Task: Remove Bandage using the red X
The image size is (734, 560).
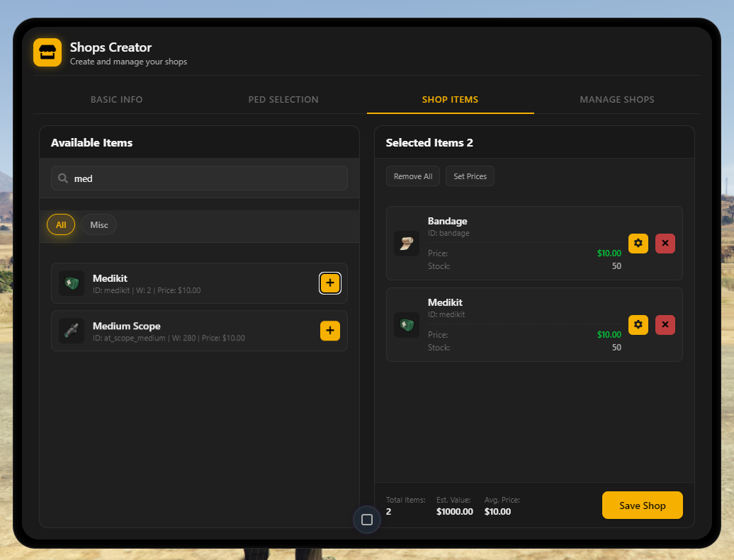Action: point(665,244)
